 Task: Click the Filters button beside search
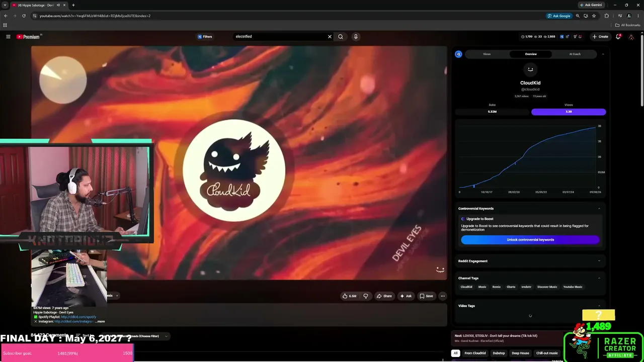pos(205,37)
